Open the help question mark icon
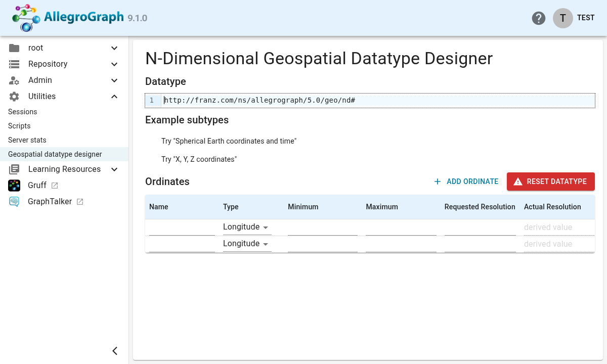Screen dimensions: 607x364 (539, 18)
